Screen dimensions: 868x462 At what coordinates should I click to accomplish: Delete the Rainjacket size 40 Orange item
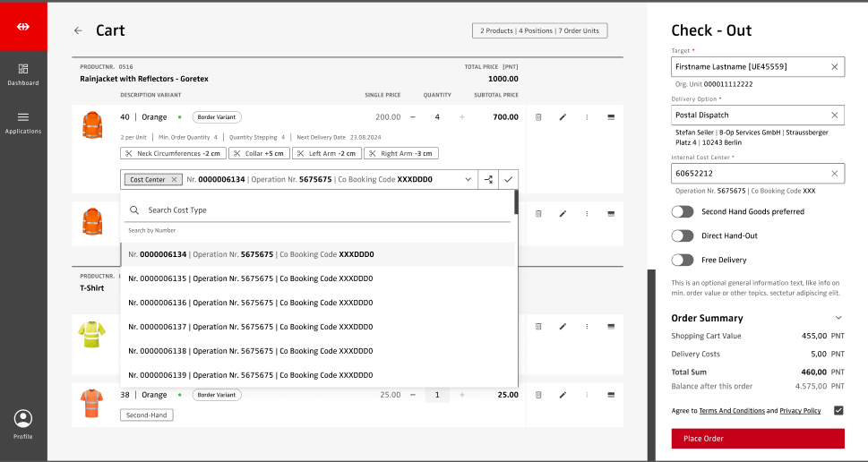pyautogui.click(x=538, y=116)
